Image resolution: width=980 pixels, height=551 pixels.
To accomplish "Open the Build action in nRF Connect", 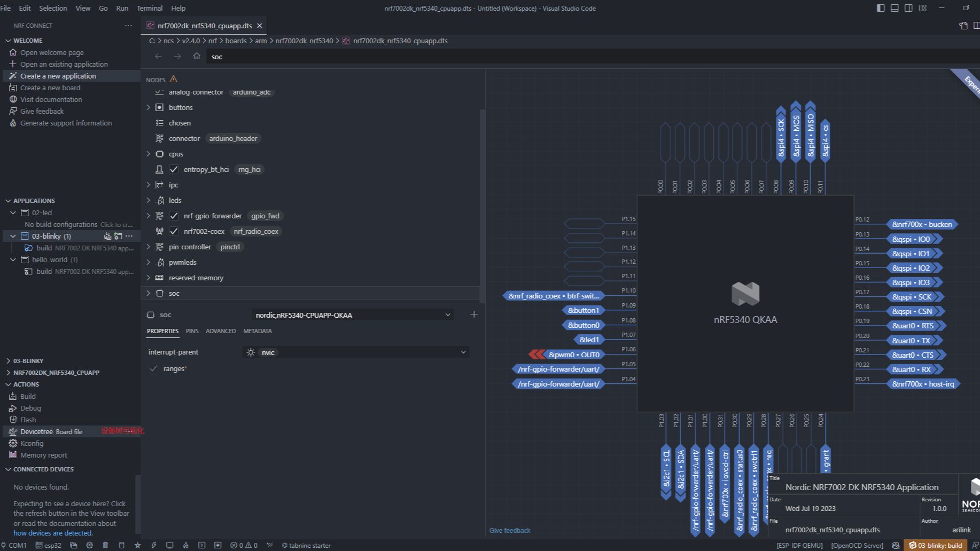I will click(27, 396).
